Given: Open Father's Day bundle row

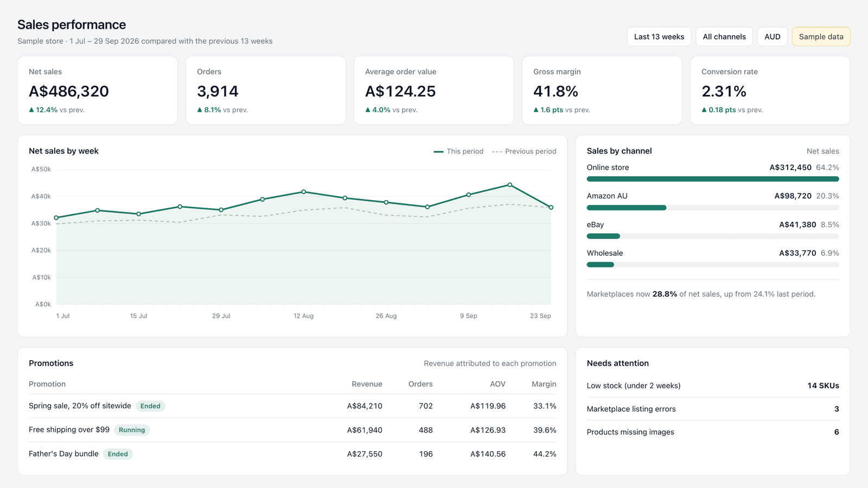Looking at the screenshot, I should 292,454.
